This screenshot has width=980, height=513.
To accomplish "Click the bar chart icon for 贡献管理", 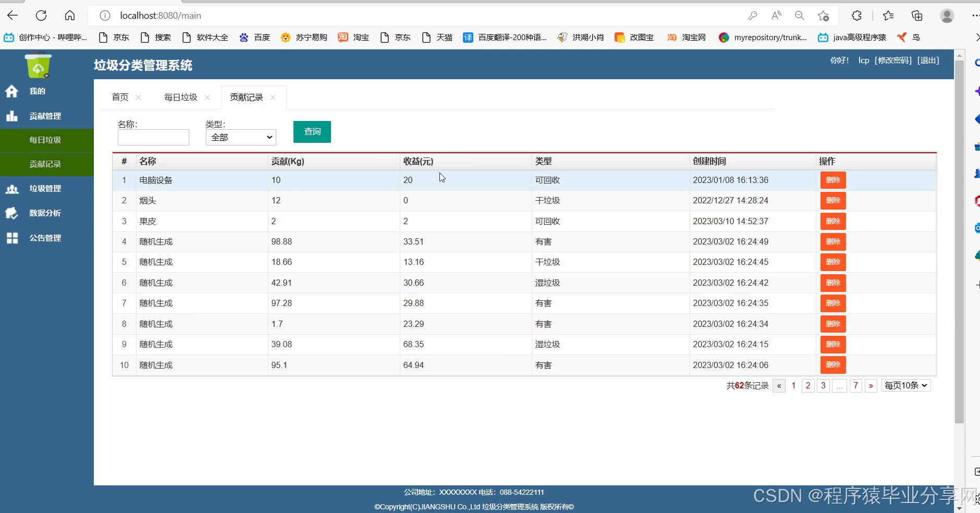I will tap(12, 116).
